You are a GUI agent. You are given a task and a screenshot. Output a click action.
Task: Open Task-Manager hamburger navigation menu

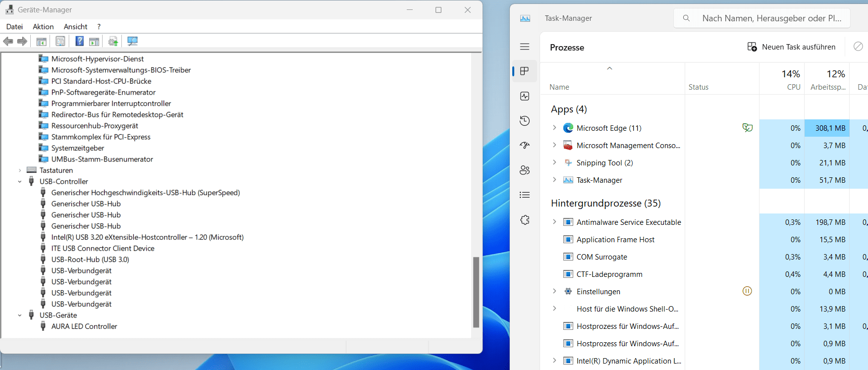pyautogui.click(x=525, y=47)
